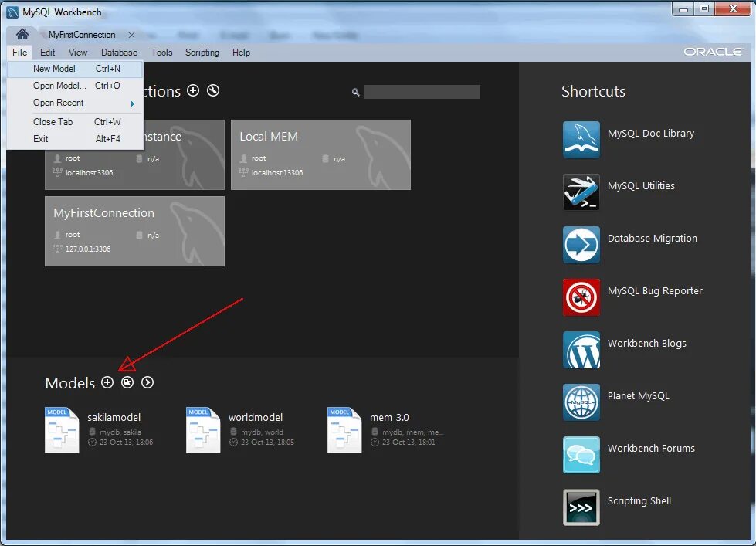The width and height of the screenshot is (756, 546).
Task: Select the sakilamodel name text
Action: pyautogui.click(x=114, y=417)
